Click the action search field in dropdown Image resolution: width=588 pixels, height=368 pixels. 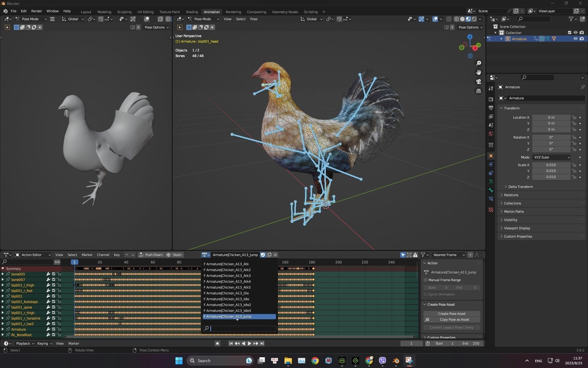[x=239, y=328]
